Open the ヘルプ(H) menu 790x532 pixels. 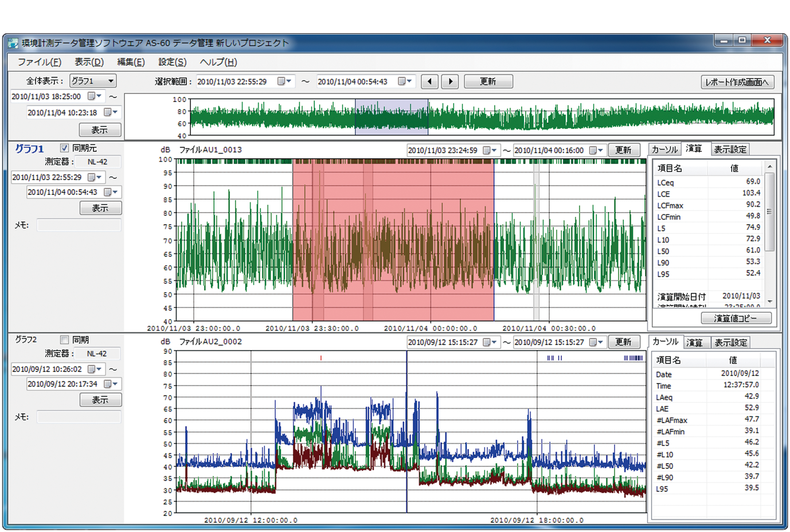tap(218, 62)
